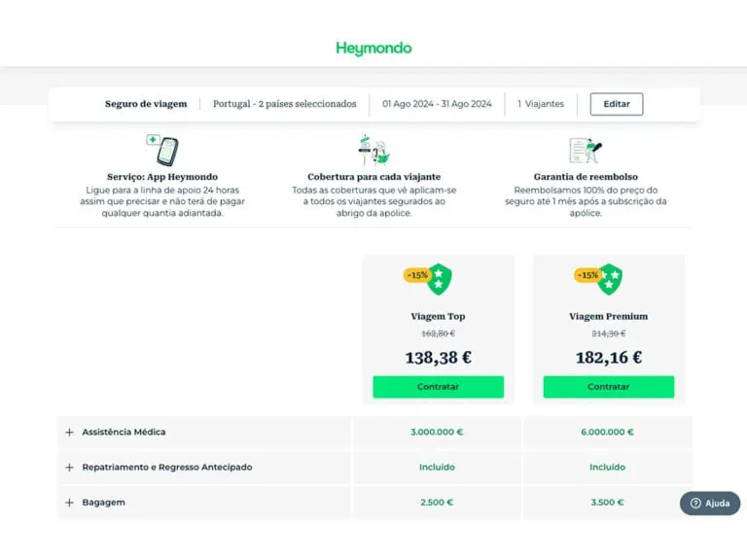Click the Serviço: App Heymondo heading
This screenshot has height=560, width=747.
pyautogui.click(x=162, y=177)
